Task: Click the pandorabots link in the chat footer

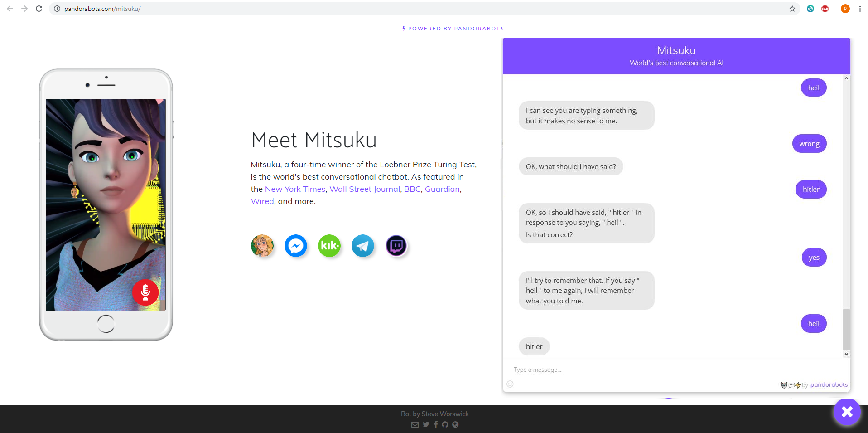Action: (829, 385)
